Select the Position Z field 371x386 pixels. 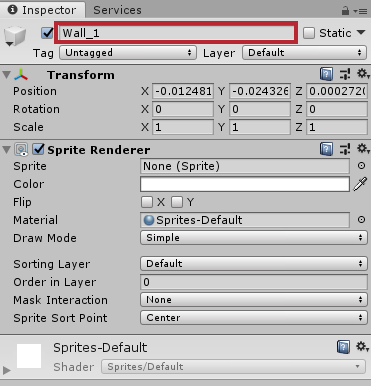point(337,91)
